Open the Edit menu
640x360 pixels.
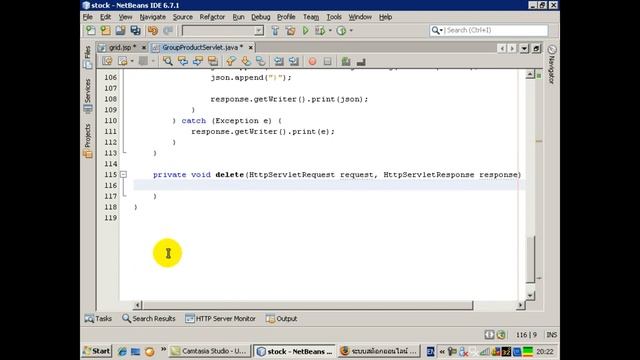coord(105,17)
